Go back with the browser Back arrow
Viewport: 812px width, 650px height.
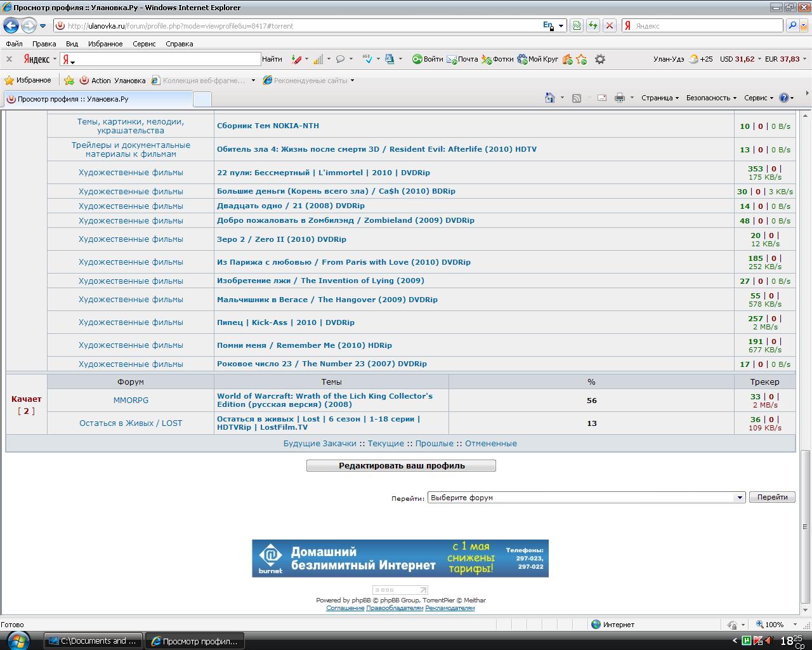tap(11, 25)
